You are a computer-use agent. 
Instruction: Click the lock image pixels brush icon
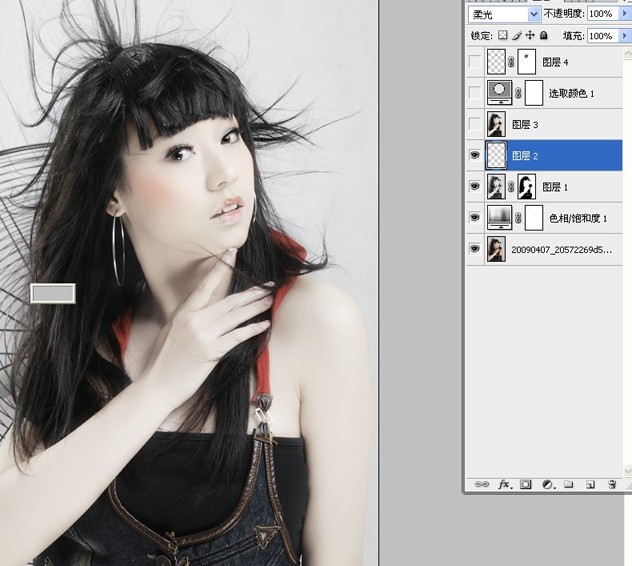[x=516, y=35]
